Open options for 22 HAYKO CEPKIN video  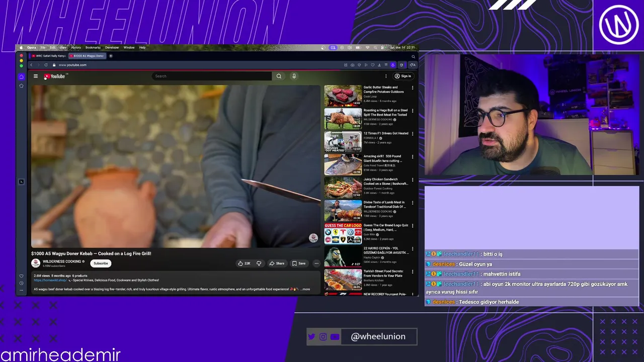click(413, 249)
